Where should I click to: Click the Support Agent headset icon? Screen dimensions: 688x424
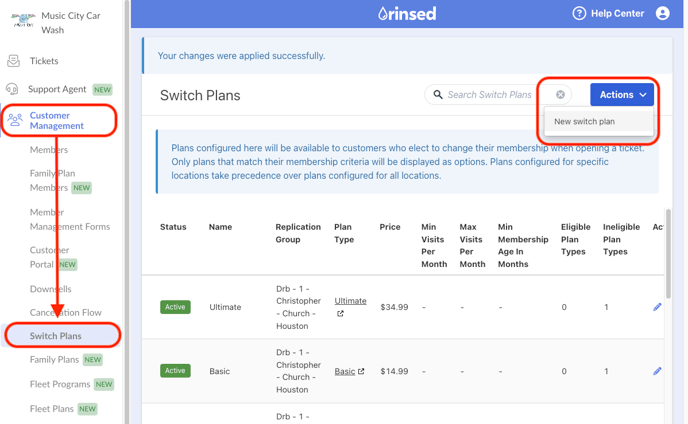coord(12,89)
